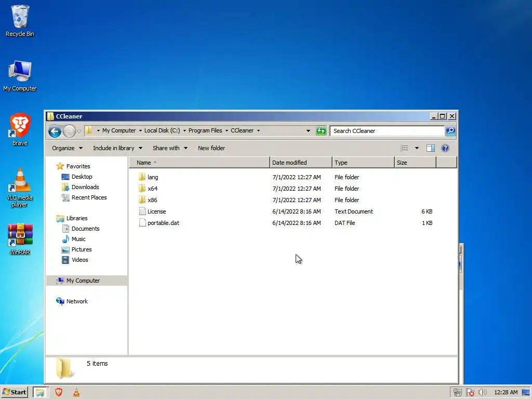Select Recycle Bin desktop icon
Image resolution: width=532 pixels, height=399 pixels.
[x=20, y=20]
